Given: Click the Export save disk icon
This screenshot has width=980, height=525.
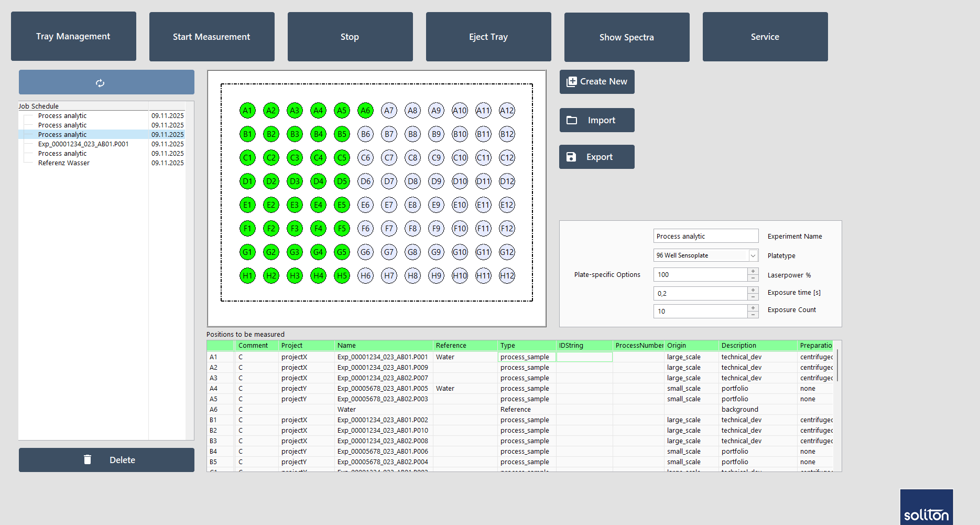Looking at the screenshot, I should coord(571,157).
